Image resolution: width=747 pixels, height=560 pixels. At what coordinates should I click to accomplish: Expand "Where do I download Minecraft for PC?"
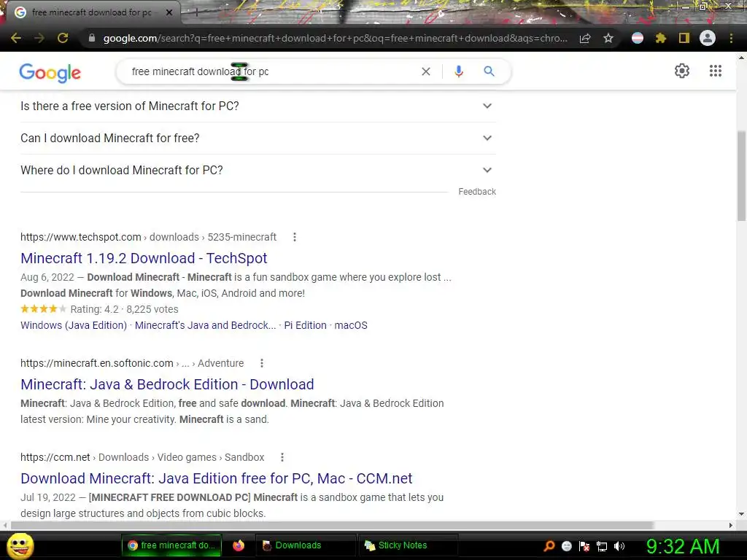pos(258,170)
